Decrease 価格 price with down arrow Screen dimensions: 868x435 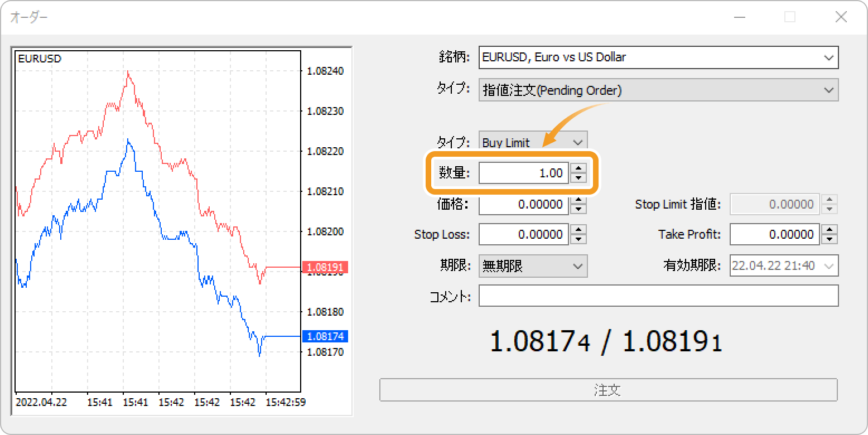pos(579,209)
